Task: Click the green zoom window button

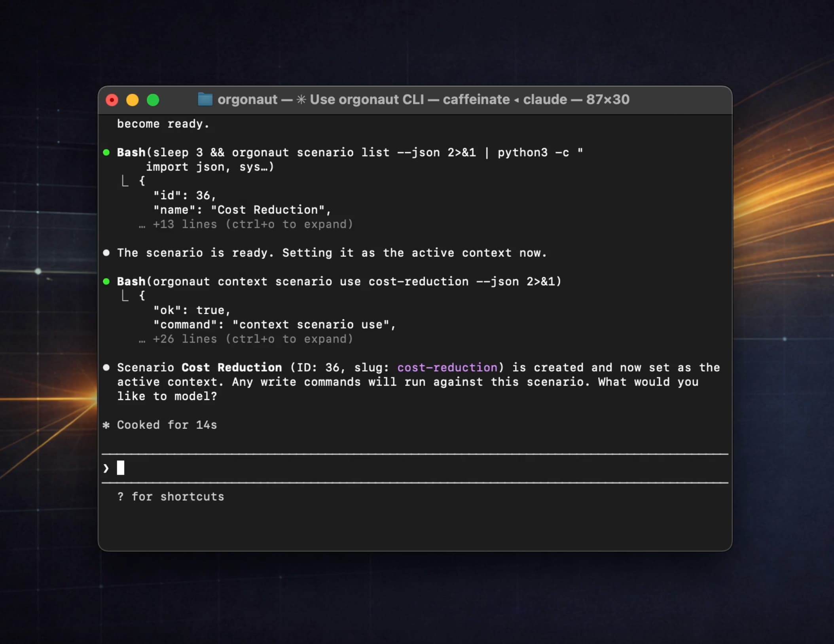Action: 153,100
